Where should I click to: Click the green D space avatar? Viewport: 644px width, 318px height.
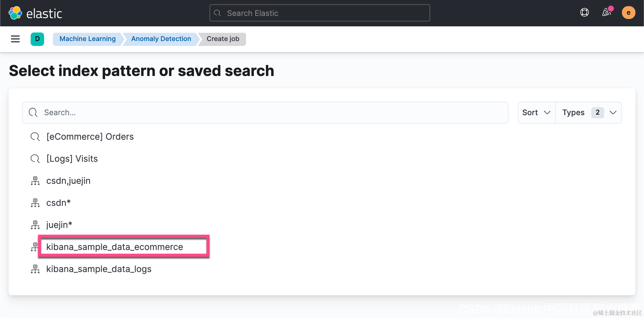(x=37, y=39)
